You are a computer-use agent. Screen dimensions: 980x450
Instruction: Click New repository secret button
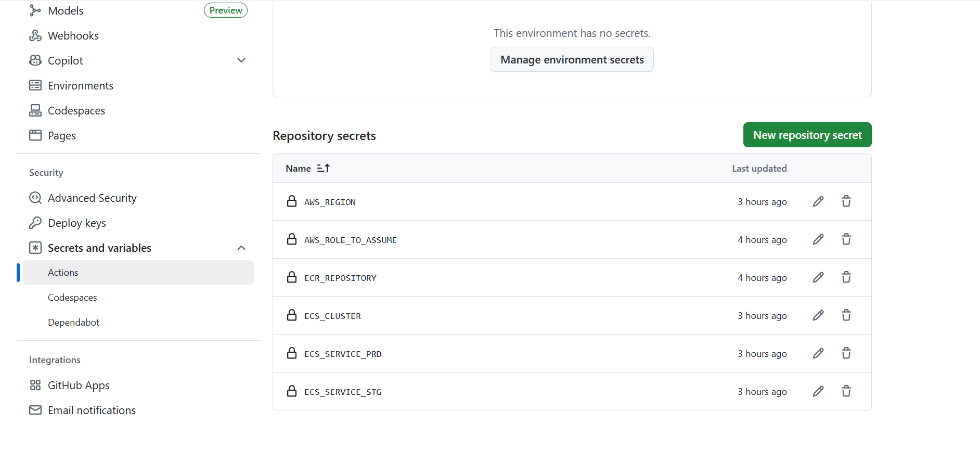point(807,135)
